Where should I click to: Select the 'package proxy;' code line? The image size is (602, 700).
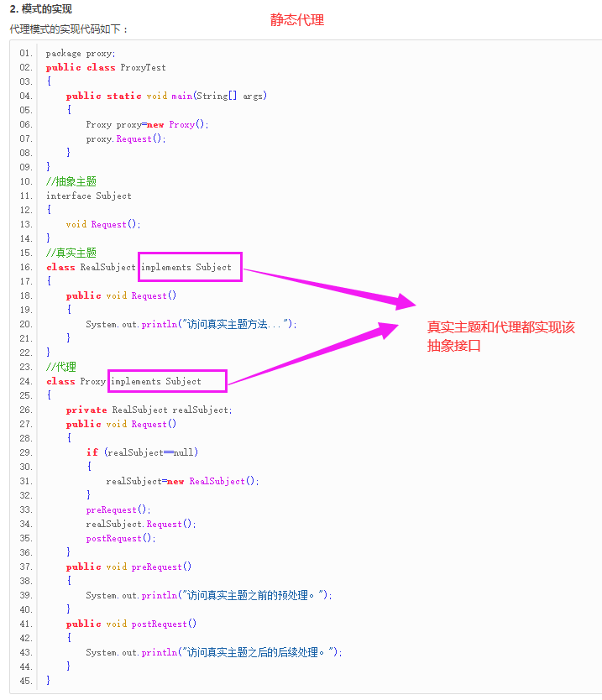[81, 54]
